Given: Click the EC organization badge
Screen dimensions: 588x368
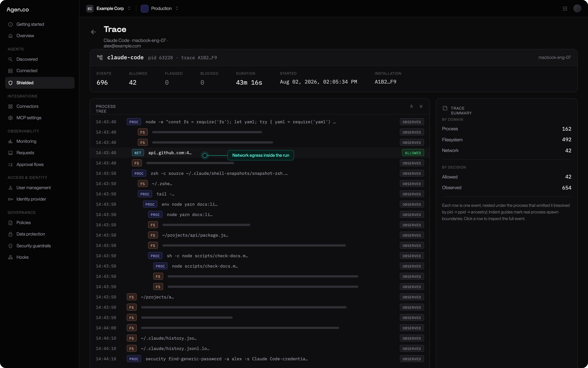Looking at the screenshot, I should [90, 8].
